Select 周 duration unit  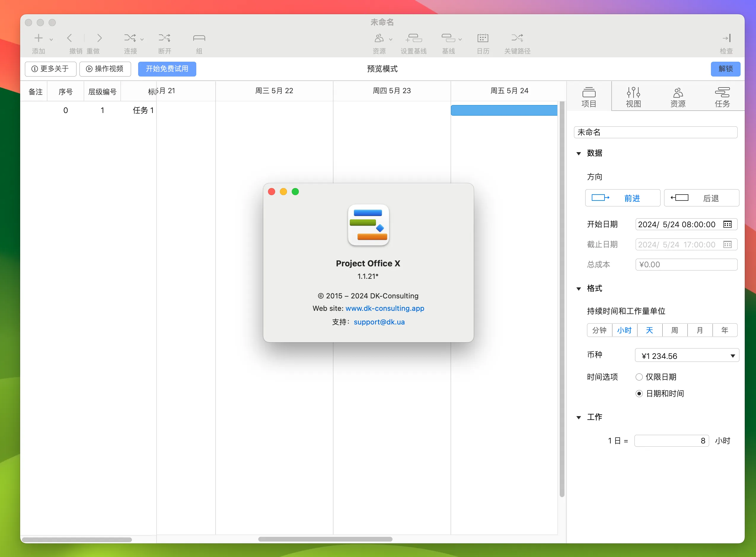click(x=674, y=330)
